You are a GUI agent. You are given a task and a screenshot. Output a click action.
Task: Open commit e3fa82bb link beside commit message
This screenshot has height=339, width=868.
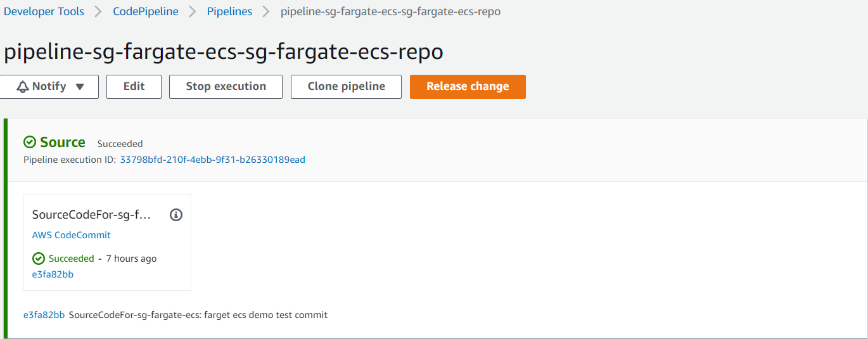[x=44, y=315]
